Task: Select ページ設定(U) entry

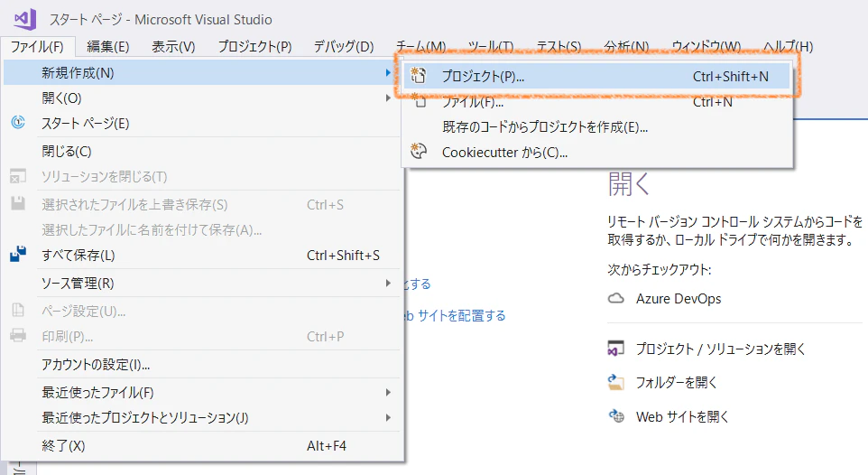Action: tap(201, 311)
